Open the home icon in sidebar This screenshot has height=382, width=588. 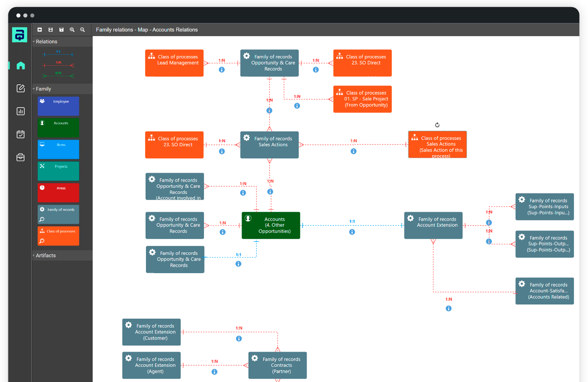tap(20, 65)
